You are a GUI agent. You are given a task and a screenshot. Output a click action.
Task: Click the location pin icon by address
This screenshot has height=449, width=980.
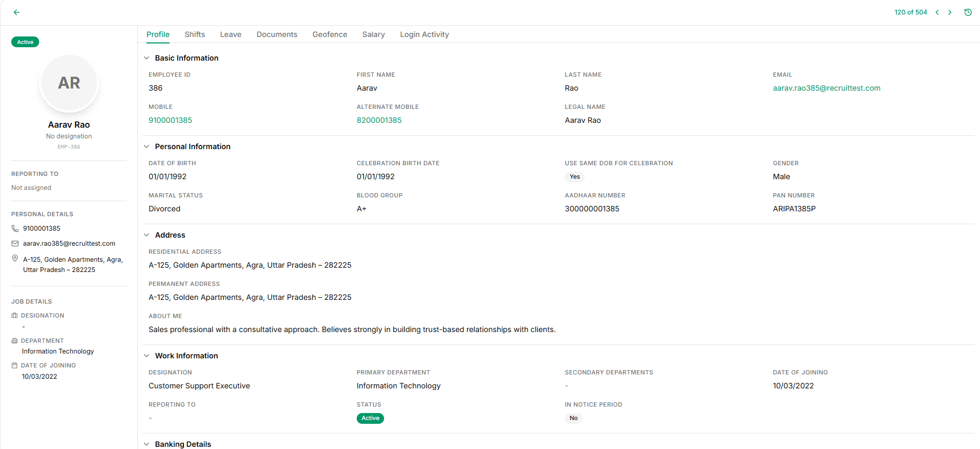(x=15, y=259)
